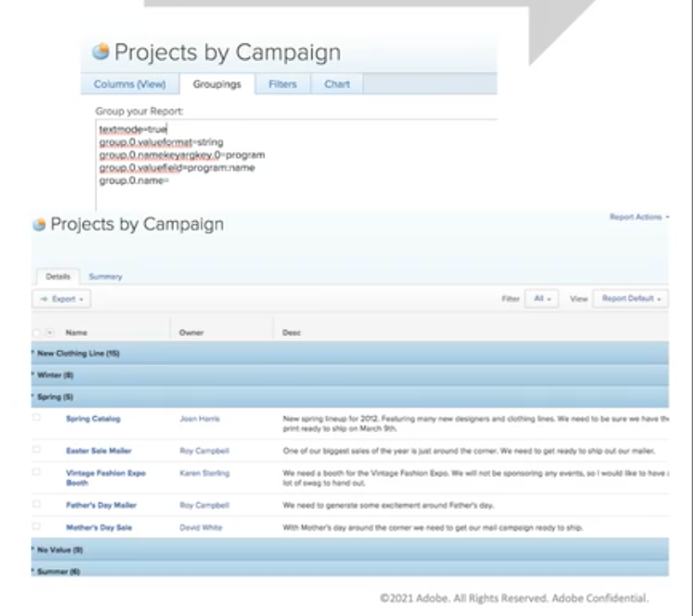693x616 pixels.
Task: Open the select-all options arrow in header
Action: 49,332
